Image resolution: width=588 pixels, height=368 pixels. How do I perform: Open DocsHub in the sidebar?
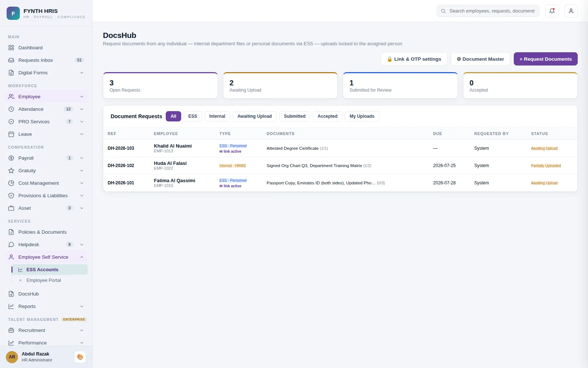point(46,294)
